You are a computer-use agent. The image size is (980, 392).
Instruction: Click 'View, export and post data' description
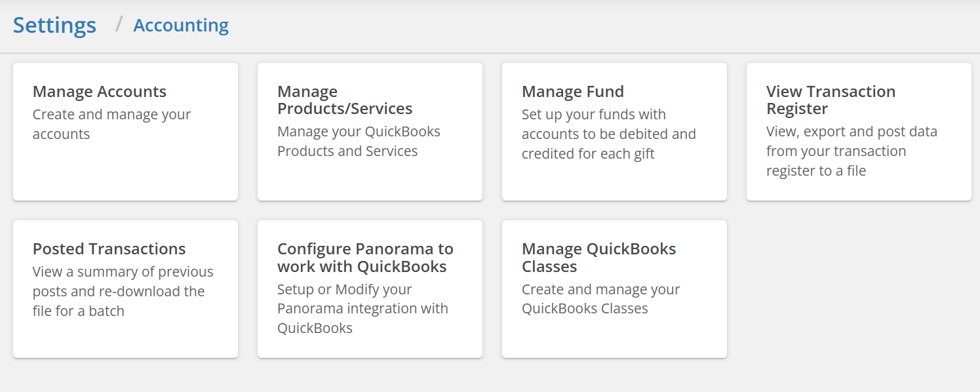coord(852,151)
